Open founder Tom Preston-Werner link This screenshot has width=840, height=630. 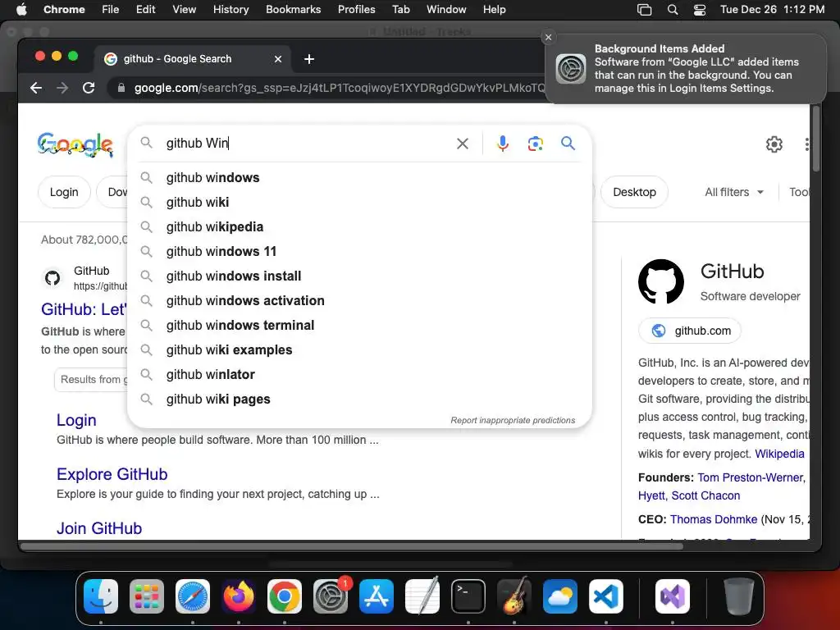(750, 477)
